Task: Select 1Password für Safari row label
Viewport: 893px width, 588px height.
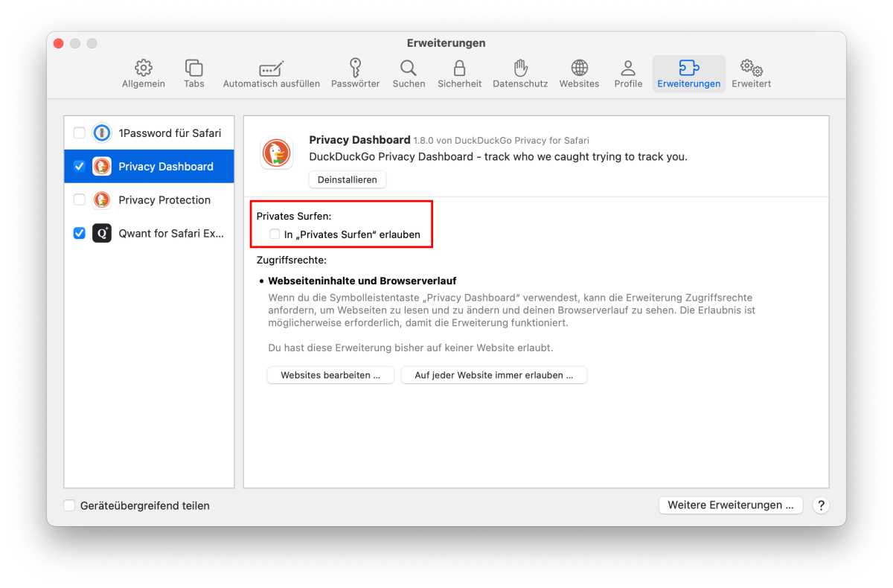Action: click(170, 133)
